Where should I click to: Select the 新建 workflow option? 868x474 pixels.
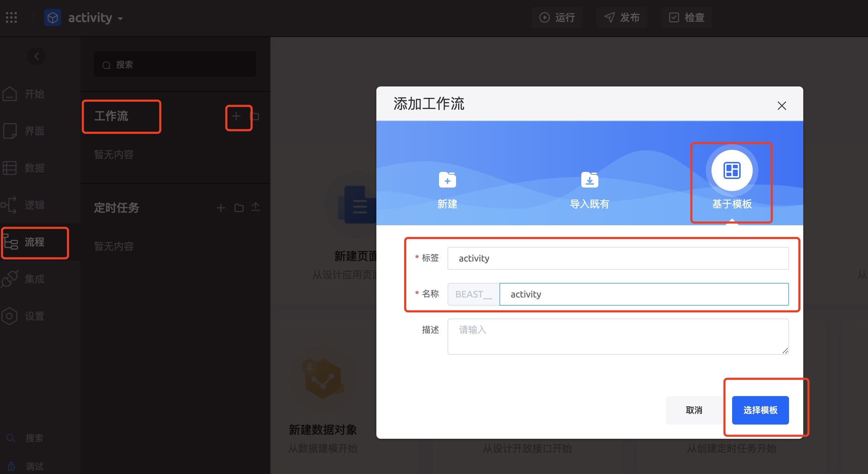coord(447,189)
